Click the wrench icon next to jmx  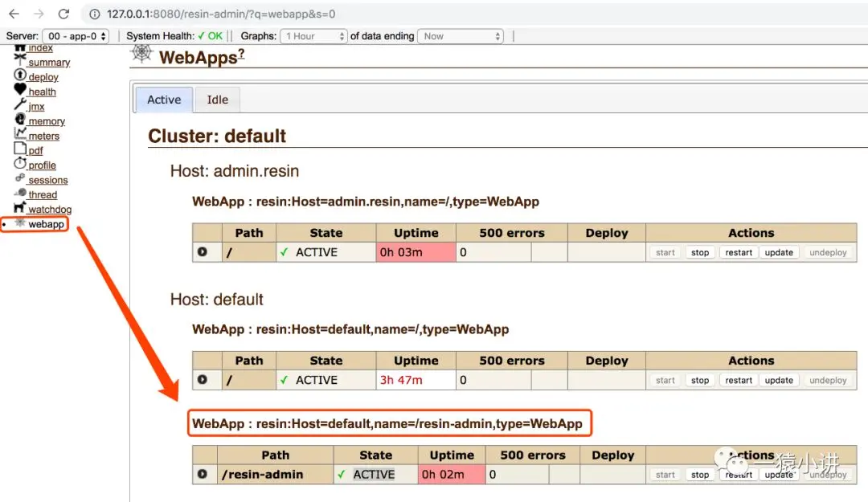(20, 104)
